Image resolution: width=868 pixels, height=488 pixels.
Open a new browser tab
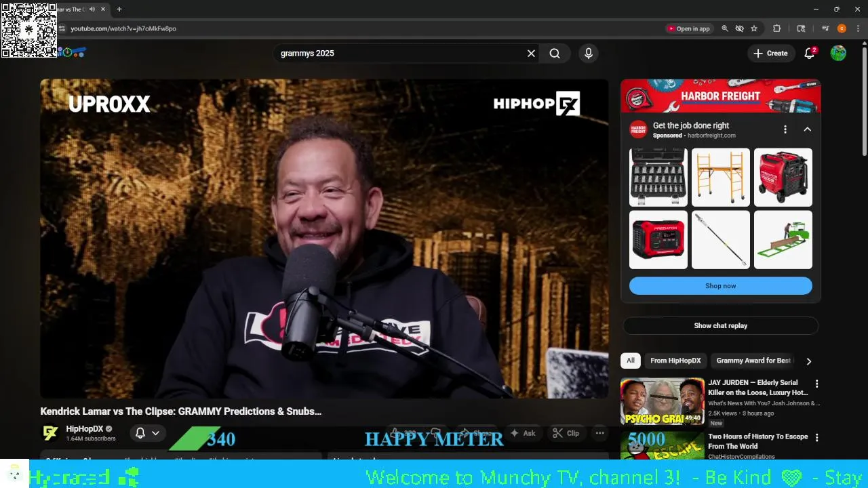(x=119, y=9)
